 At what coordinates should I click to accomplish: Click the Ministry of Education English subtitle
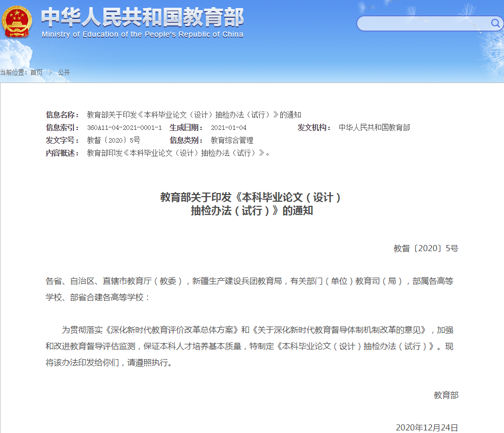click(x=142, y=34)
